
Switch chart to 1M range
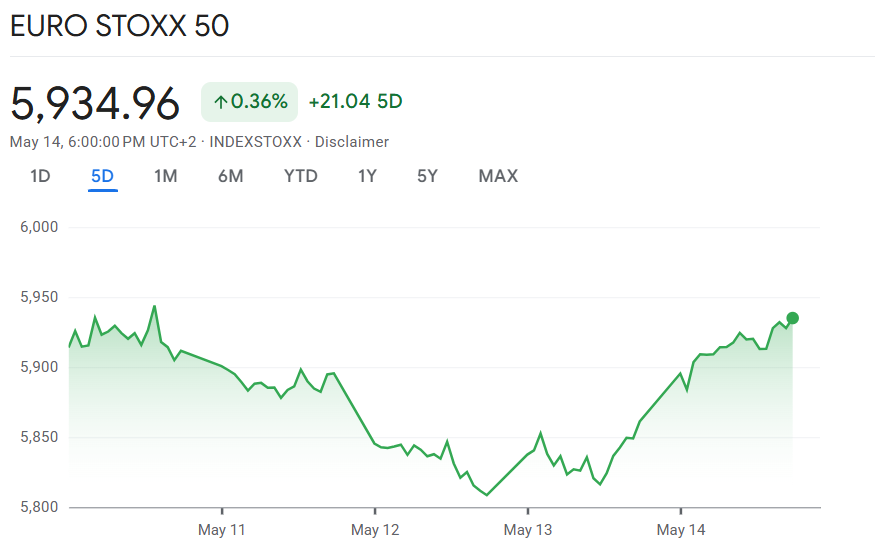point(166,176)
